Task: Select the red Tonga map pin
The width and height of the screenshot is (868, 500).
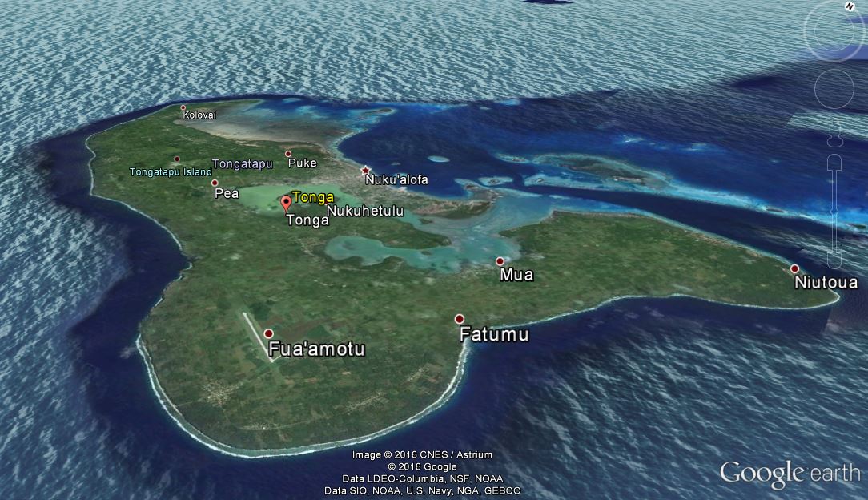Action: click(x=287, y=203)
